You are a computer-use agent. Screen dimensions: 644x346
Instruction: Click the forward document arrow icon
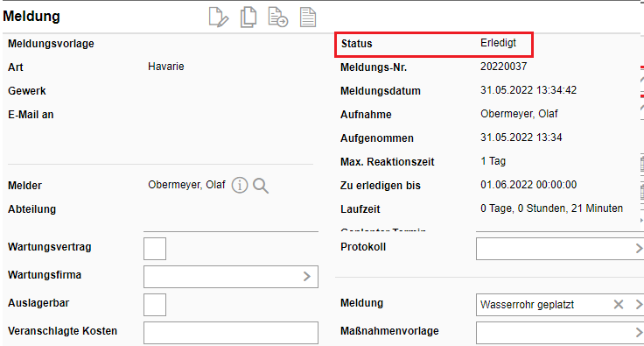[x=278, y=18]
